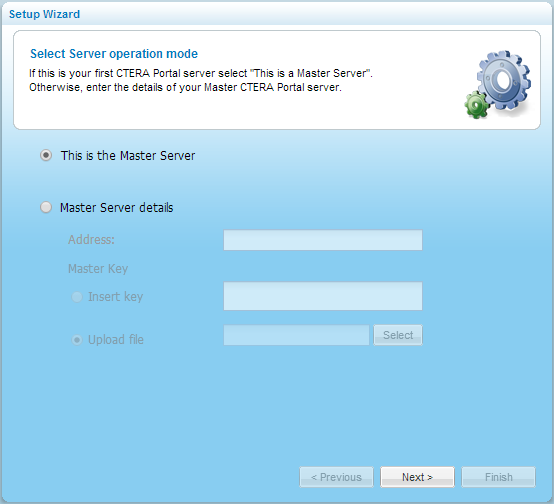This screenshot has height=504, width=554.
Task: Click the Upload file path field
Action: [296, 335]
